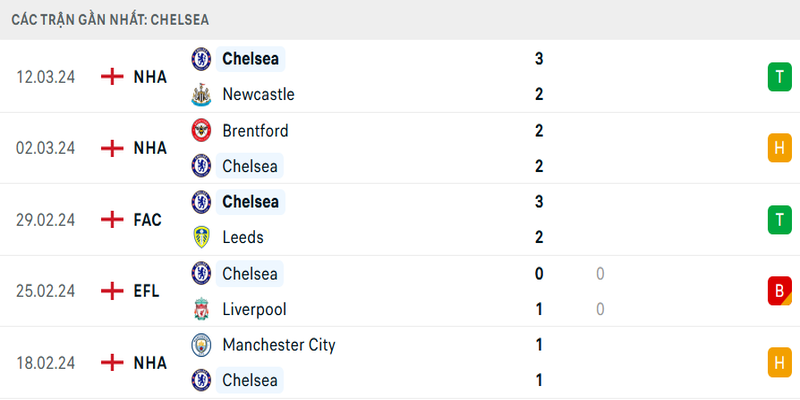Screen dimensions: 800x400
Task: Select the 25.02.24 match date
Action: coord(46,291)
